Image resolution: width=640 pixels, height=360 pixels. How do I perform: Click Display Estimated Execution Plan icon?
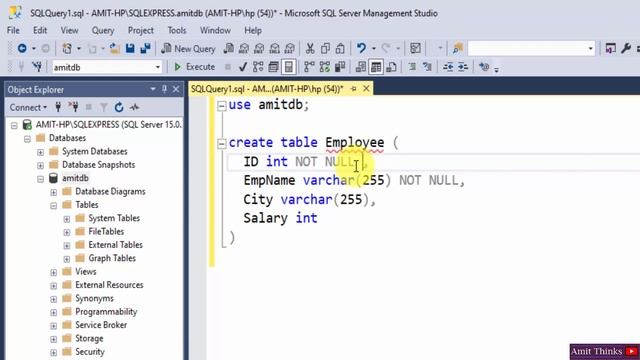click(258, 67)
